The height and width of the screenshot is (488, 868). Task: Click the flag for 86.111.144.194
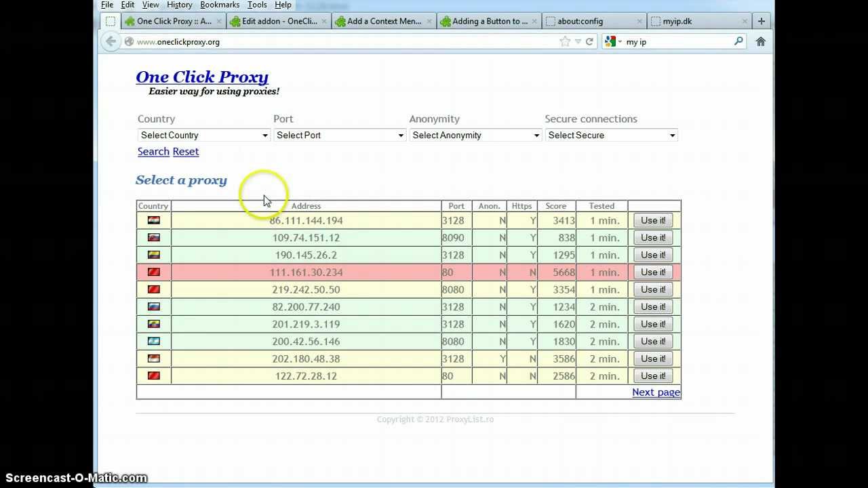pyautogui.click(x=154, y=220)
